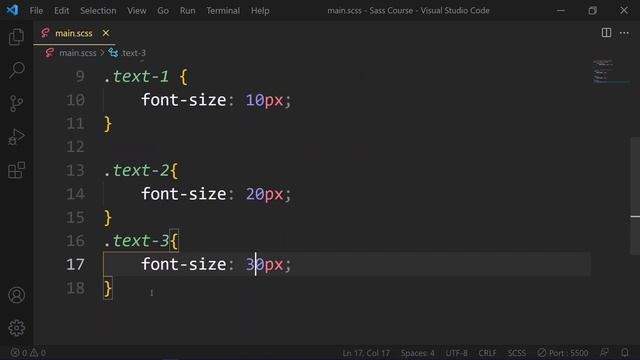
Task: Open the More Actions ellipsis menu
Action: tap(624, 33)
